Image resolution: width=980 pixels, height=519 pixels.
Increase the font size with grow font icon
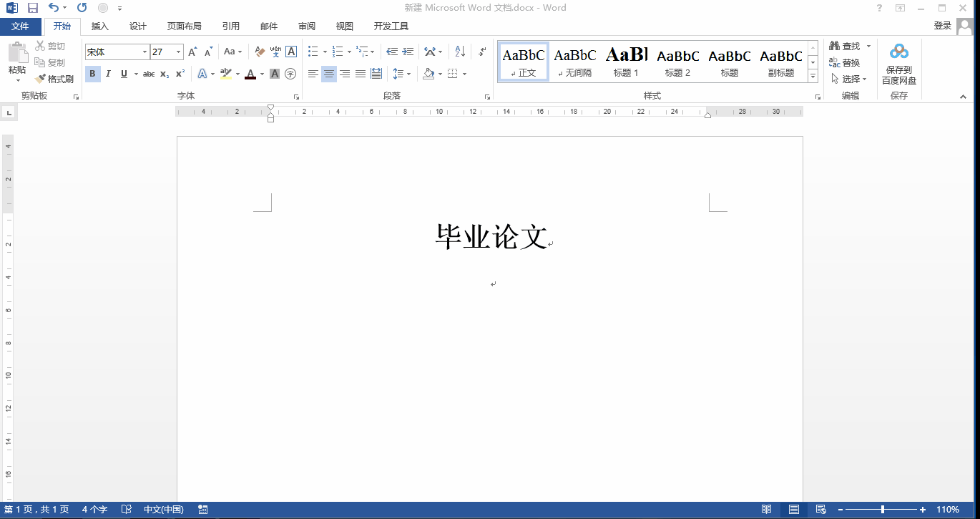coord(192,52)
